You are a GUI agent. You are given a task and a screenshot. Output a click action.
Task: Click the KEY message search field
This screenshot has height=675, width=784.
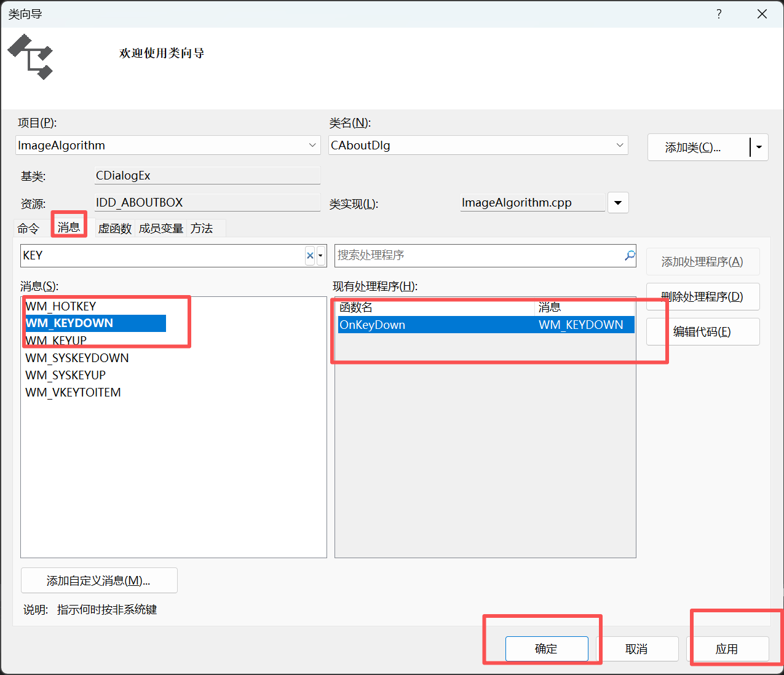[162, 256]
